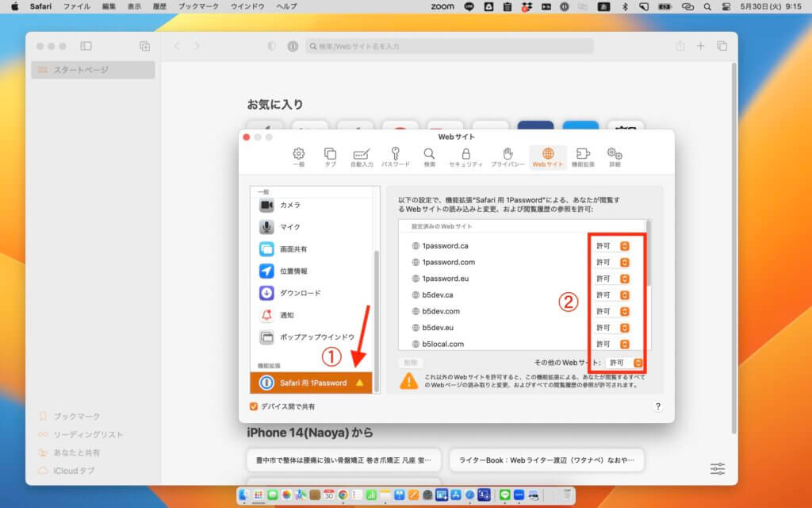Select the ダウンロード downloads icon

tap(266, 293)
